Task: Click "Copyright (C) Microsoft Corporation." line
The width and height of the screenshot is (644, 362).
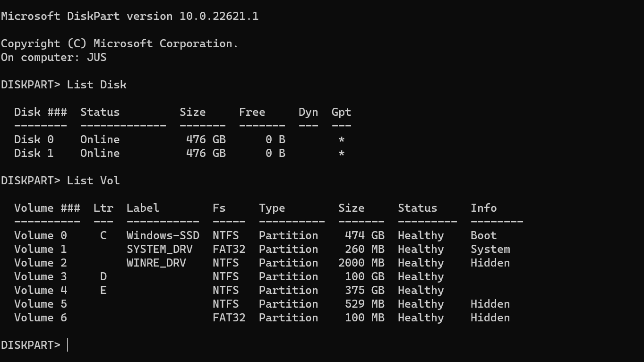Action: pyautogui.click(x=120, y=43)
